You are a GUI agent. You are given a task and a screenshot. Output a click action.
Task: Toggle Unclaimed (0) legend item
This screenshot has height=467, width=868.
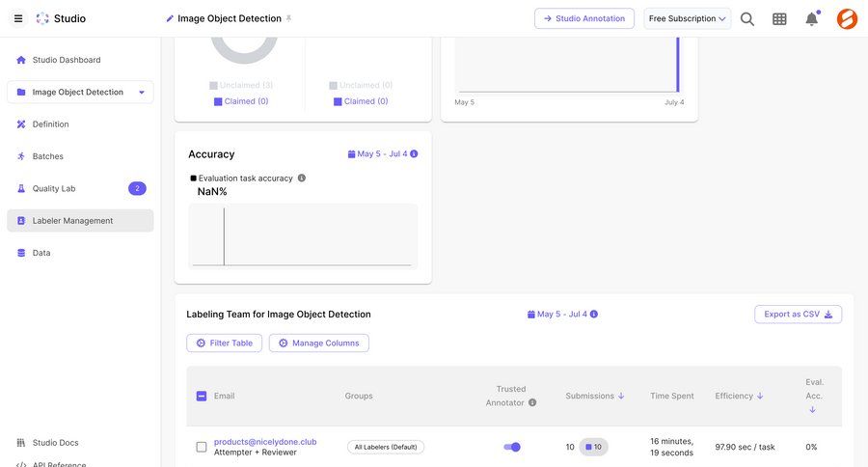tap(361, 85)
